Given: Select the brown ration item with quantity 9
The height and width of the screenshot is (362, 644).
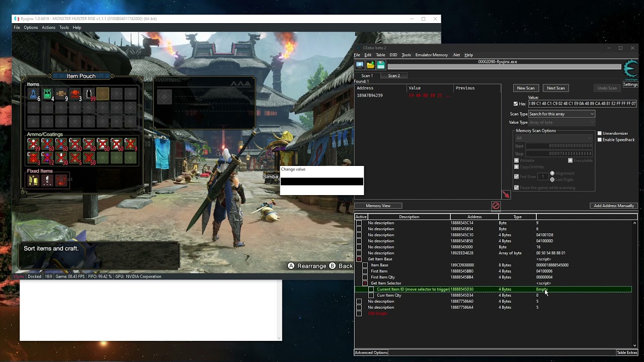Looking at the screenshot, I should 61,94.
